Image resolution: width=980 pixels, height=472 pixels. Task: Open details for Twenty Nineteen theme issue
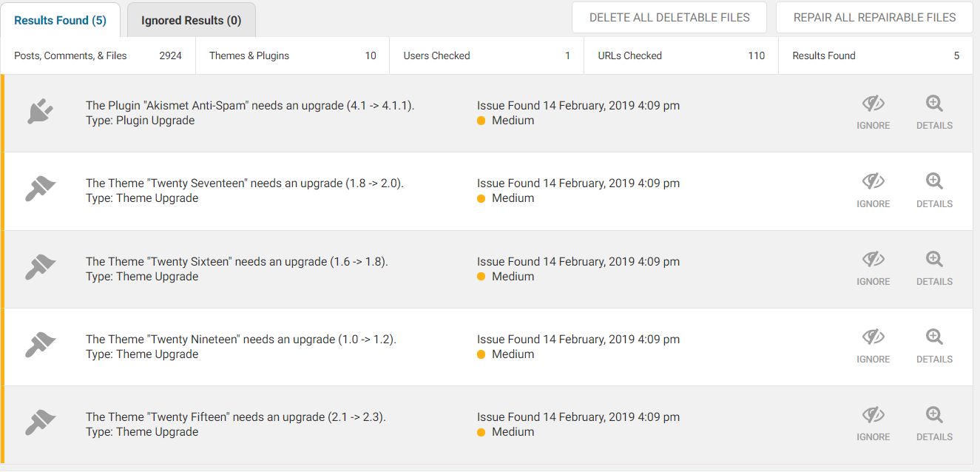point(934,346)
